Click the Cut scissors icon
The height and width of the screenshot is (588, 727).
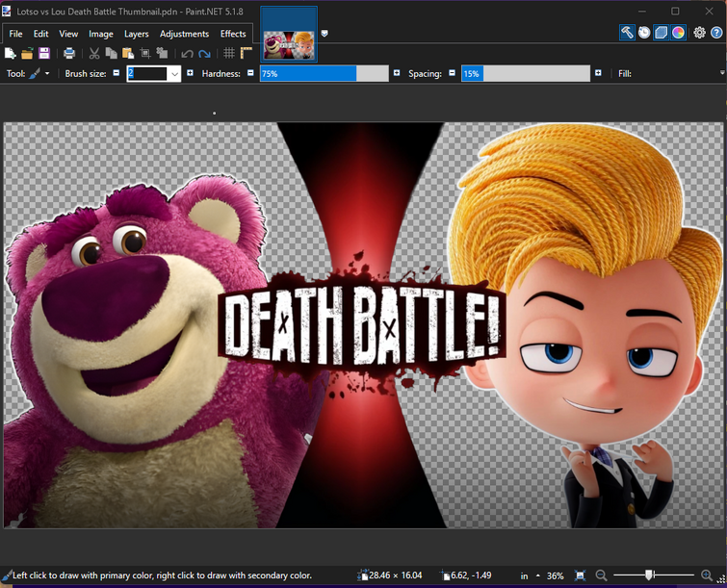(94, 54)
